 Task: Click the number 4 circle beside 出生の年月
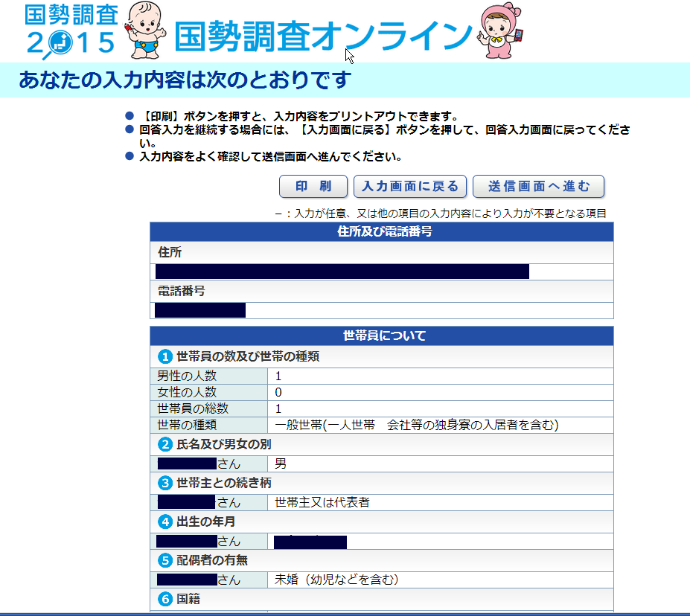click(x=165, y=522)
